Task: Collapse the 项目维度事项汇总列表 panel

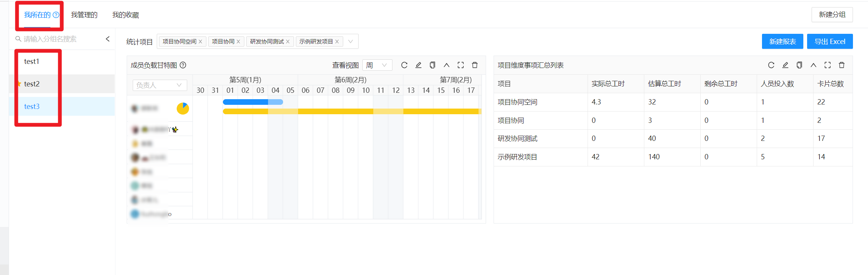Action: pyautogui.click(x=813, y=65)
